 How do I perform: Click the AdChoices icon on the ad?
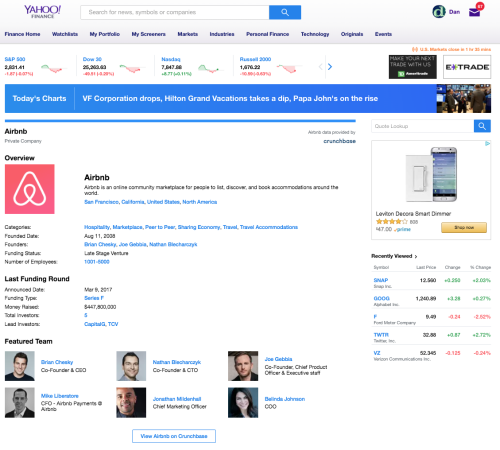[487, 144]
